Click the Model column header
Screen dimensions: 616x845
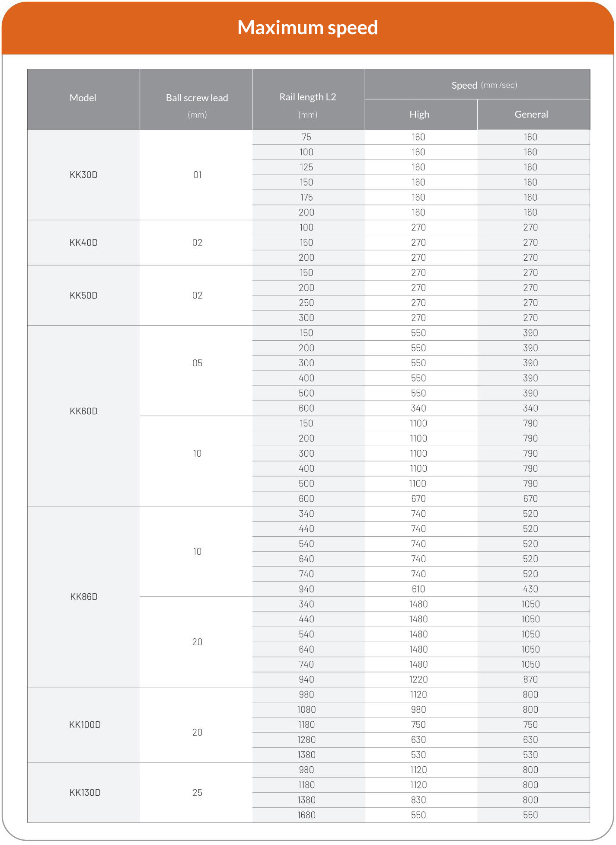tap(83, 98)
